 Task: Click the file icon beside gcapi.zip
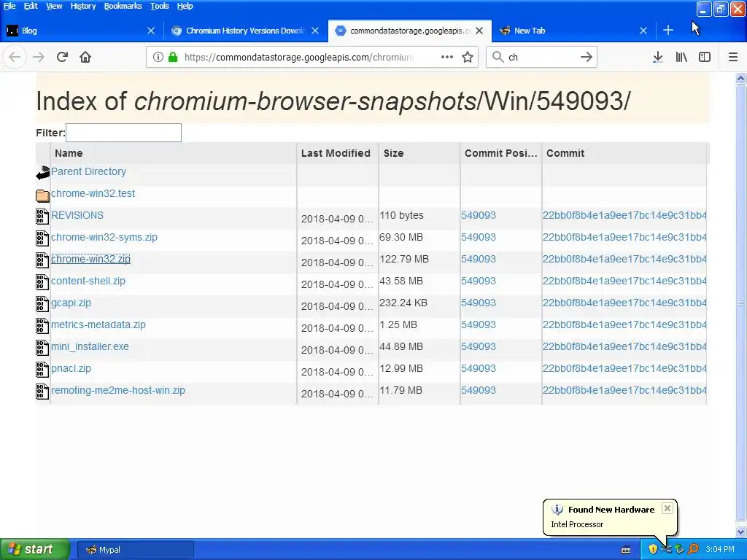point(42,304)
